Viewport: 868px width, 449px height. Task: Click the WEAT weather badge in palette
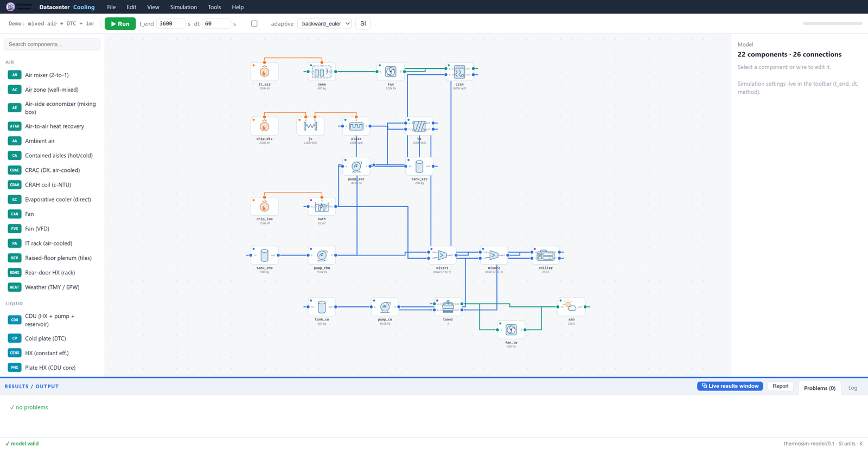pyautogui.click(x=15, y=287)
